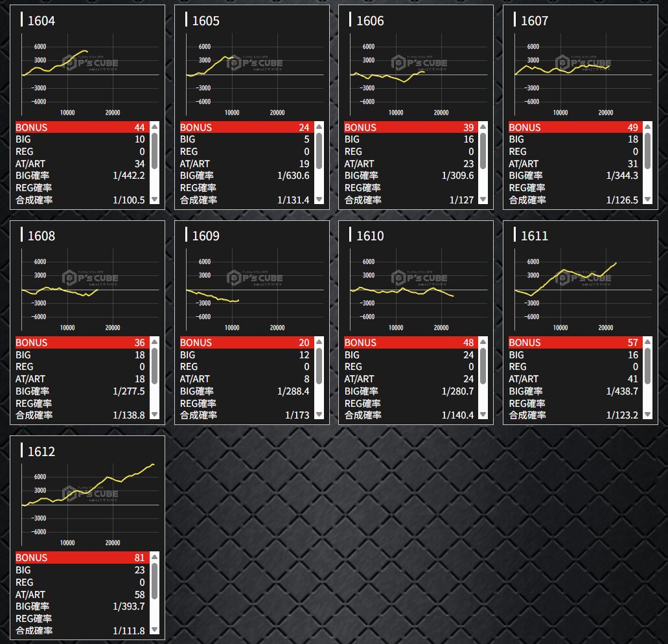Open machine 1610 title
The width and height of the screenshot is (668, 644).
click(370, 236)
